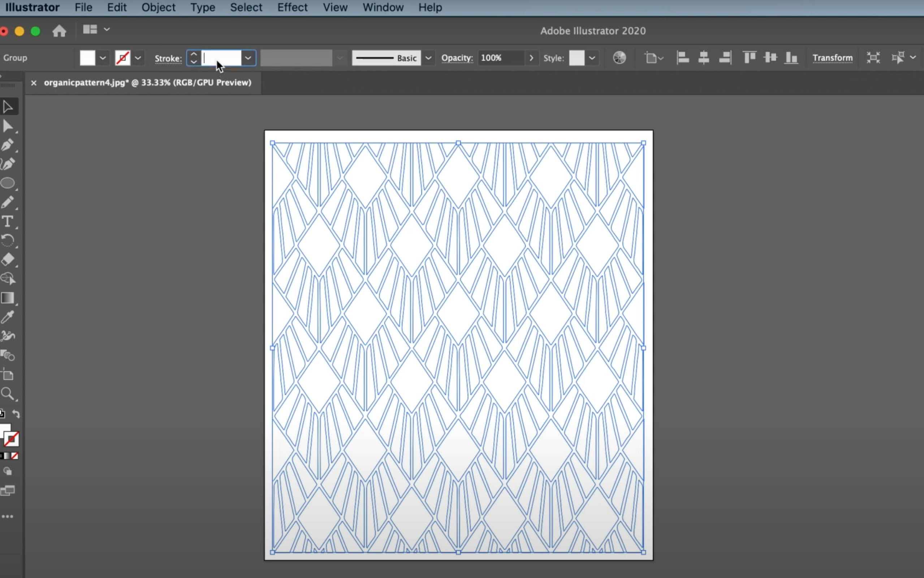
Task: Select the Curvature tool
Action: pyautogui.click(x=8, y=164)
